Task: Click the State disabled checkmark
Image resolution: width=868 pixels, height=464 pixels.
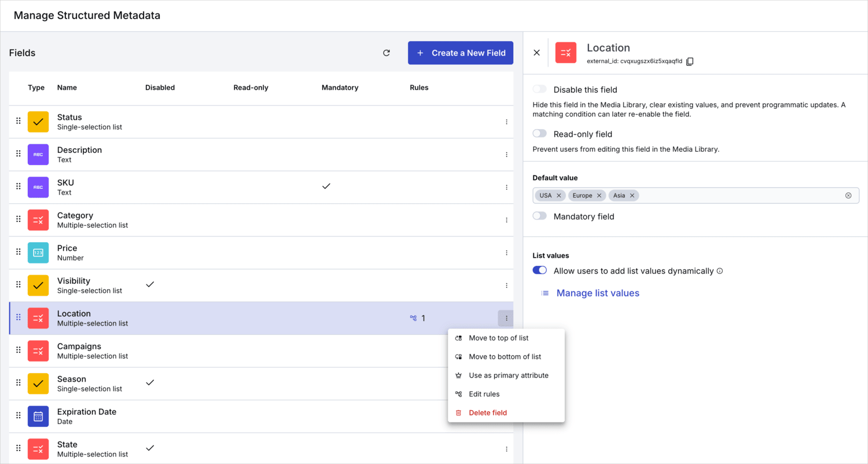Action: (150, 448)
